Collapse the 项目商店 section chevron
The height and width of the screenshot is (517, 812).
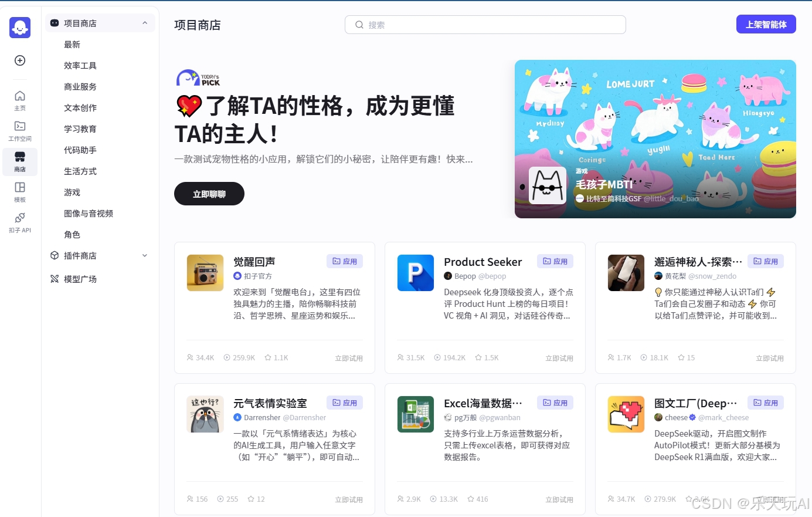145,23
